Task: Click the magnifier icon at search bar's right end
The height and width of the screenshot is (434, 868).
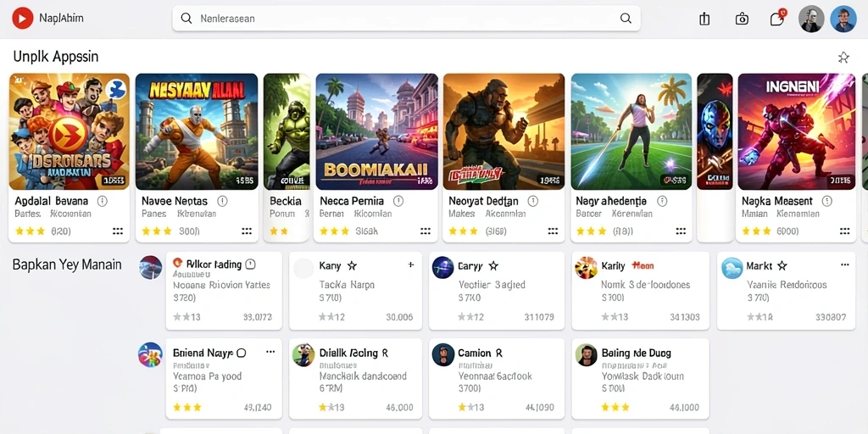Action: tap(626, 19)
